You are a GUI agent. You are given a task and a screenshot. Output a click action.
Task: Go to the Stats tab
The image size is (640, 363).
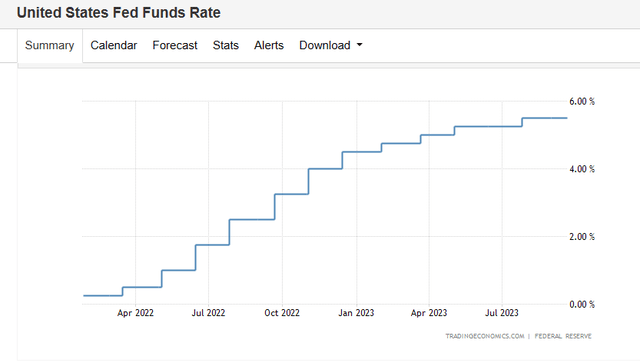(226, 45)
